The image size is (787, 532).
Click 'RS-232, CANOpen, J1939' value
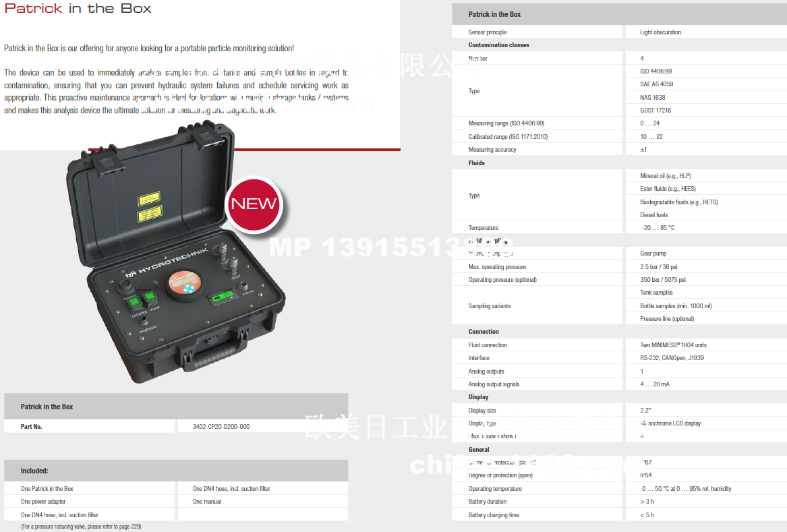[x=672, y=358]
